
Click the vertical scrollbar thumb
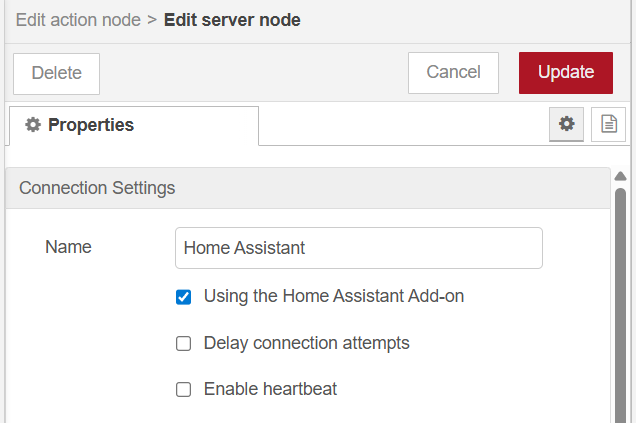pyautogui.click(x=620, y=300)
